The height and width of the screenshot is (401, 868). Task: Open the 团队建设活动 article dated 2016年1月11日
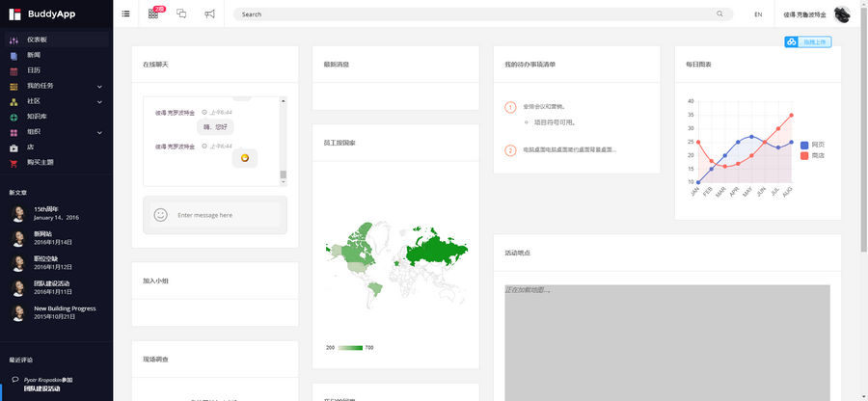point(51,283)
